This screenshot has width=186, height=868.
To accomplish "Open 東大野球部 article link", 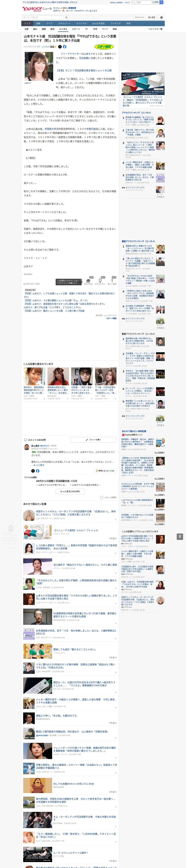I will 76,800.
